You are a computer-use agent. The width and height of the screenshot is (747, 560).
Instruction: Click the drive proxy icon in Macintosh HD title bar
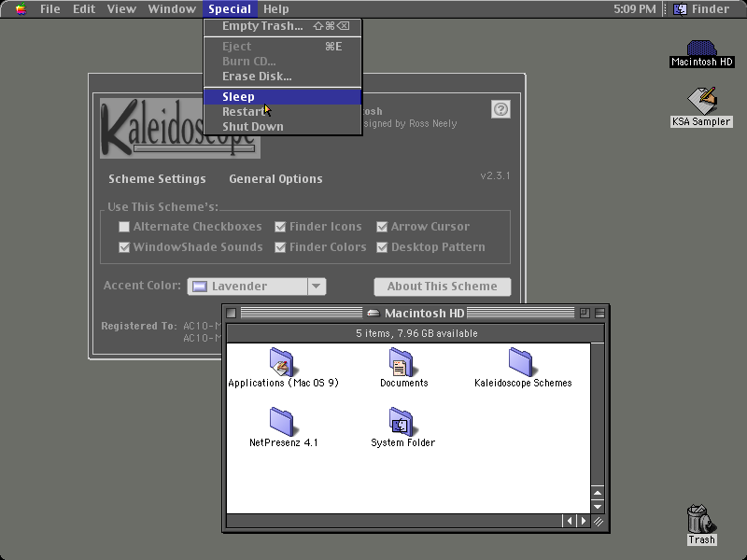(373, 313)
